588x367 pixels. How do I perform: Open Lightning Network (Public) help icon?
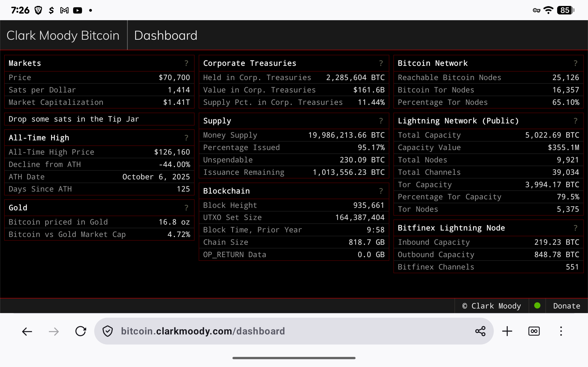575,121
